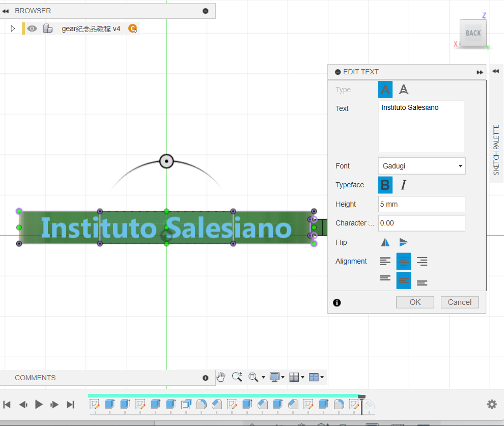Viewport: 504px width, 426px height.
Task: Open the Sketch Palette tab
Action: (x=496, y=150)
